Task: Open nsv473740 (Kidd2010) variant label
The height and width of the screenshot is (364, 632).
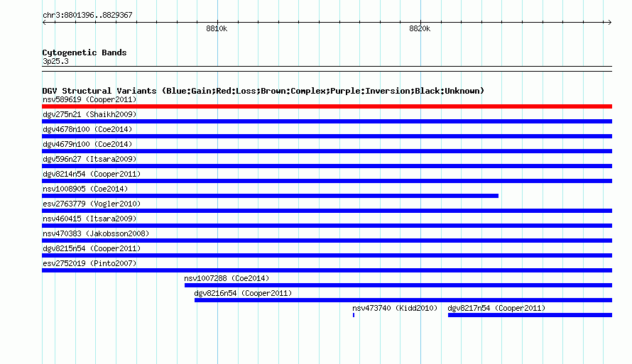Action: click(x=395, y=308)
